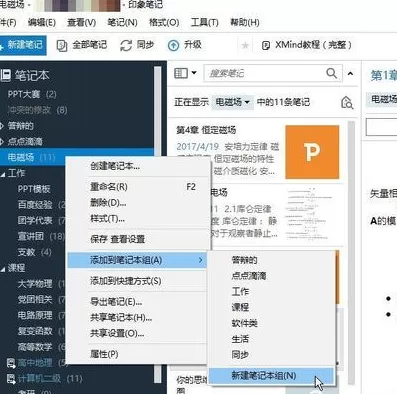
Task: Click the Upgrade (升级) arrow icon
Action: (x=173, y=45)
